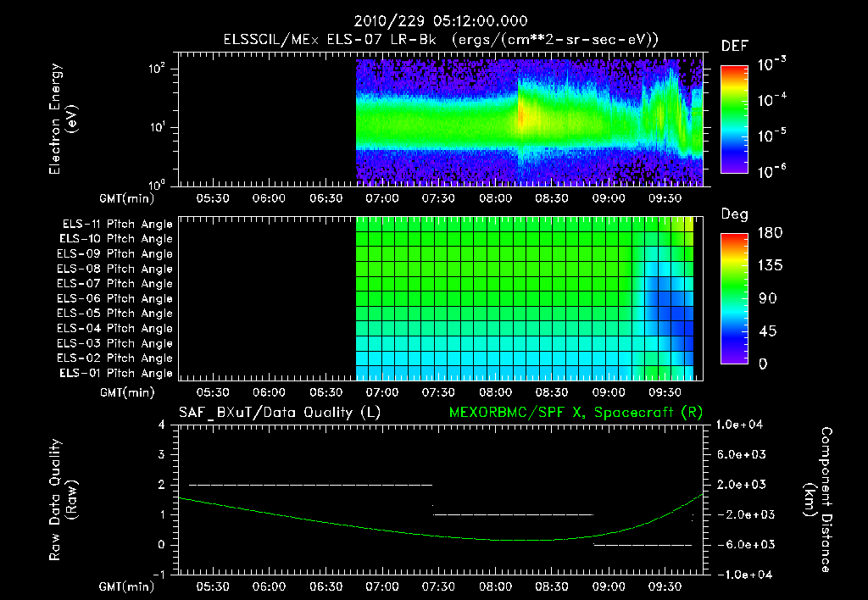This screenshot has width=868, height=600.
Task: Click the white data quality line at level 2
Action: 310,485
